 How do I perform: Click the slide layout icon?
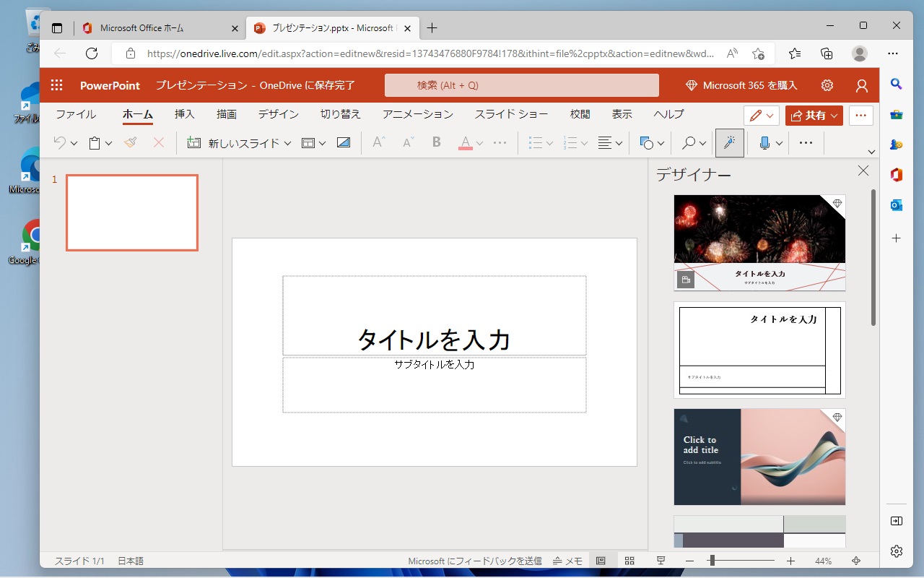click(308, 143)
